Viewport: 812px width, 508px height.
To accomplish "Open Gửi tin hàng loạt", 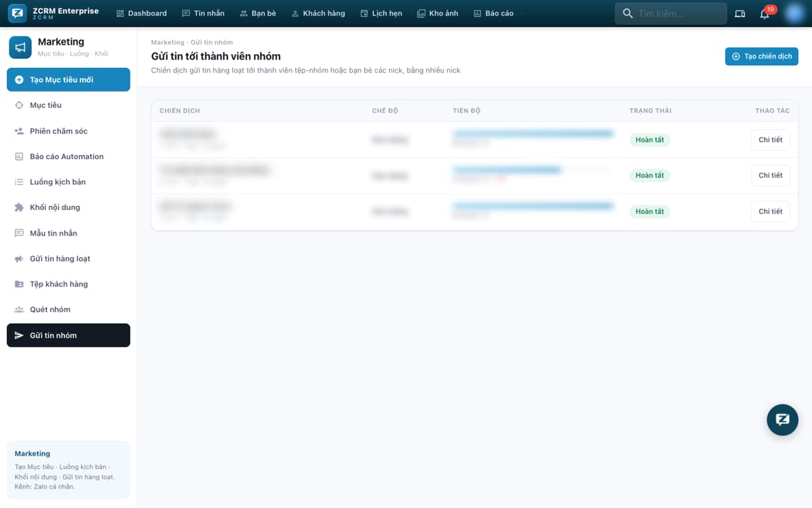I will point(68,259).
